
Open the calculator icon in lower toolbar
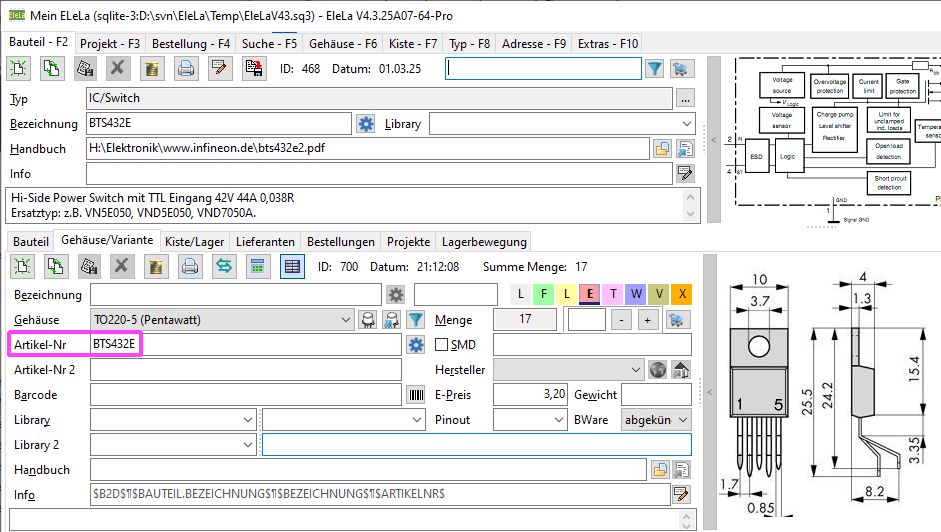pyautogui.click(x=258, y=266)
